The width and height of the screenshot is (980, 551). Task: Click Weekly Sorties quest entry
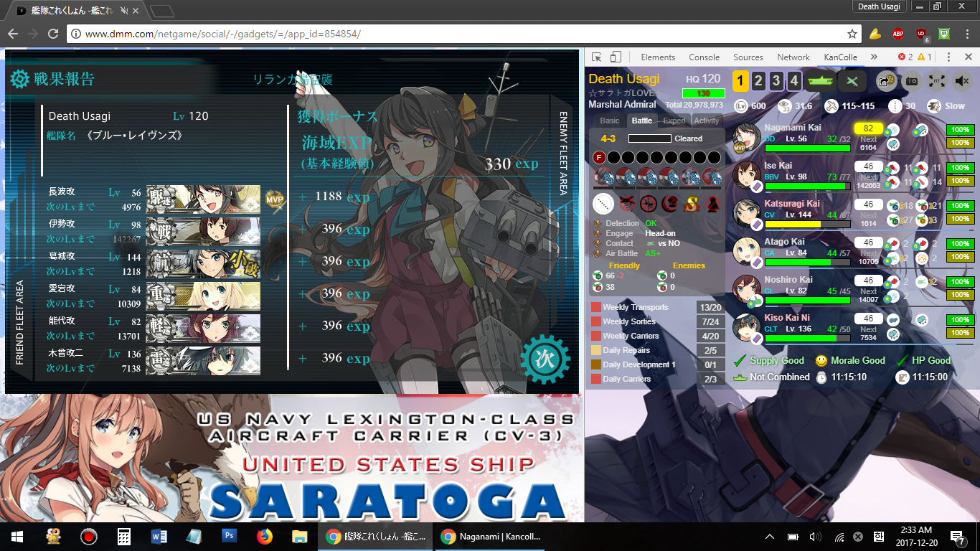coord(657,322)
